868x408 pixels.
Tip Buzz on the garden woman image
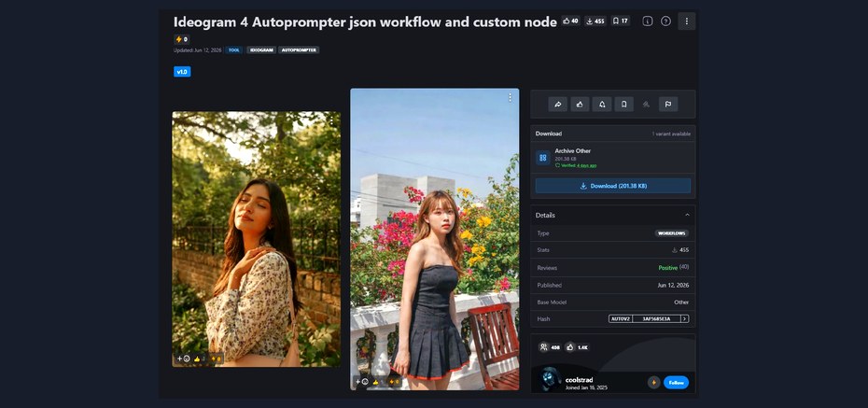click(216, 359)
